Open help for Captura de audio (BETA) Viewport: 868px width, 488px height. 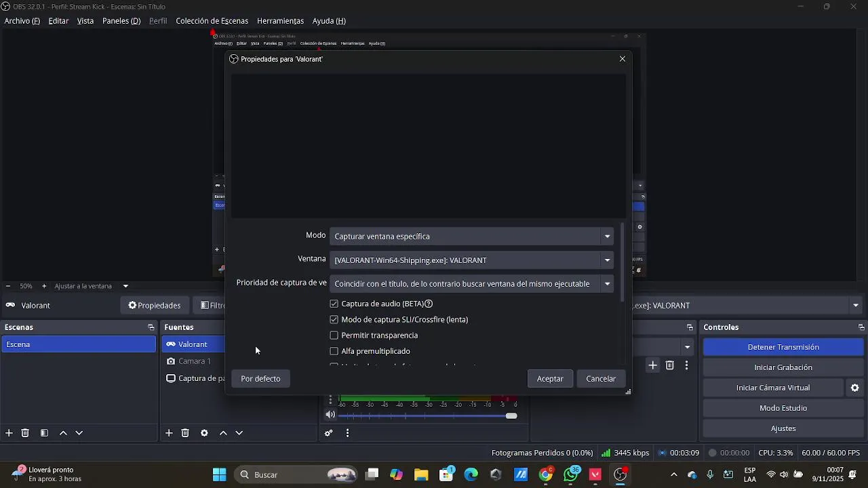pos(429,304)
